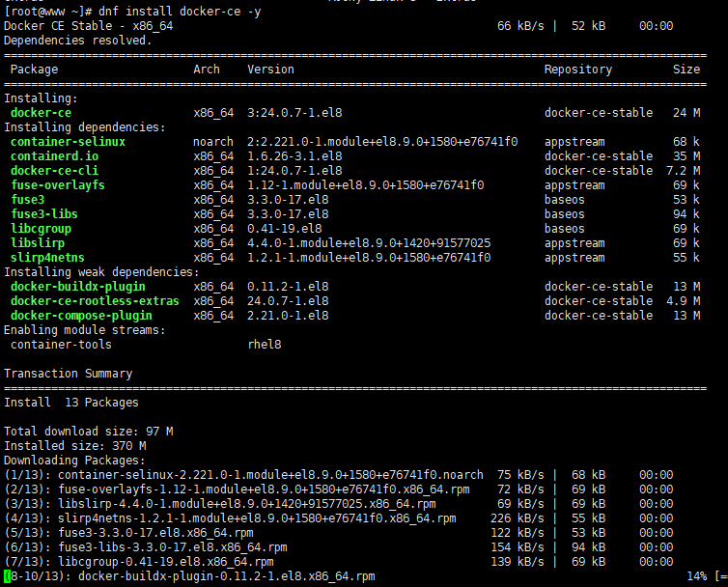
Task: Click the '154 kB/s' download speed value
Action: [518, 547]
